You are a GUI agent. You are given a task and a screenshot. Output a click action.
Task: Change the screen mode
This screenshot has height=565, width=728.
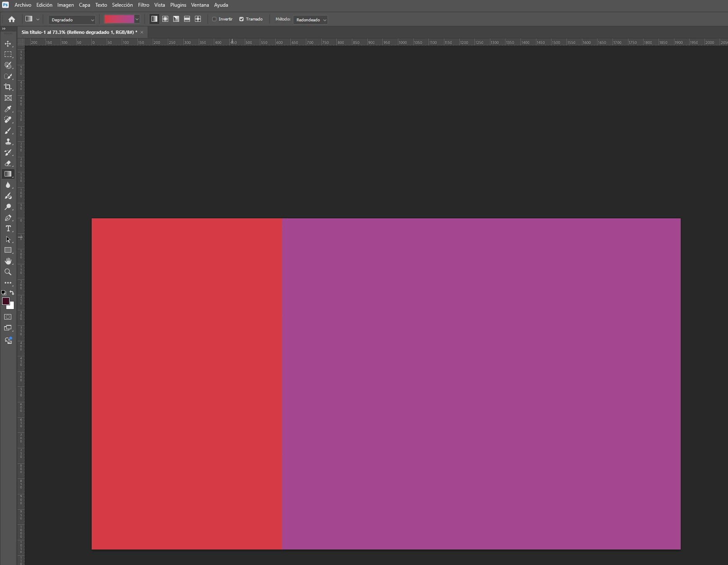8,328
